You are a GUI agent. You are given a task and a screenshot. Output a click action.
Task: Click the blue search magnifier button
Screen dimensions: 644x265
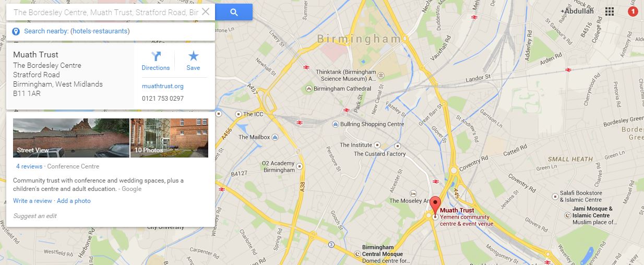234,12
